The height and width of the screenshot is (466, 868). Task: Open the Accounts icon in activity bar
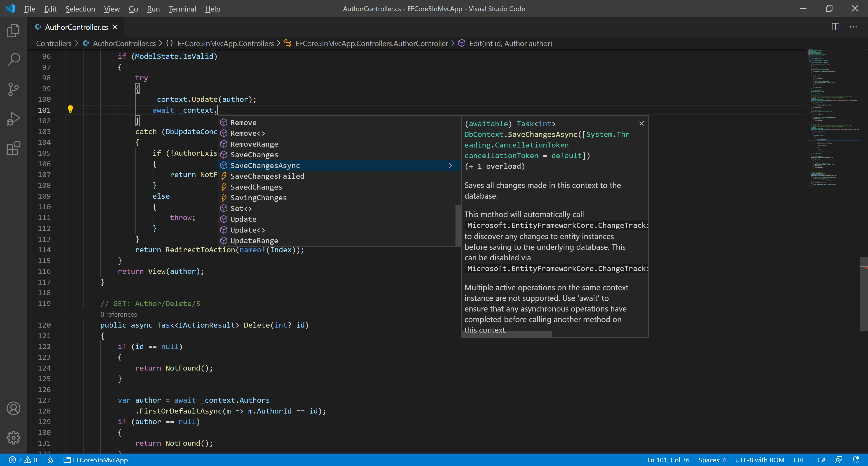14,408
